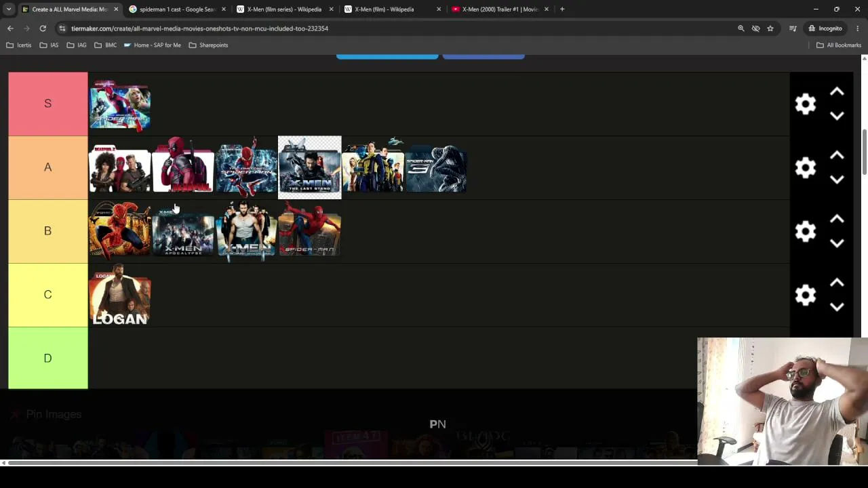Move the B tier row up
The image size is (868, 488).
837,219
